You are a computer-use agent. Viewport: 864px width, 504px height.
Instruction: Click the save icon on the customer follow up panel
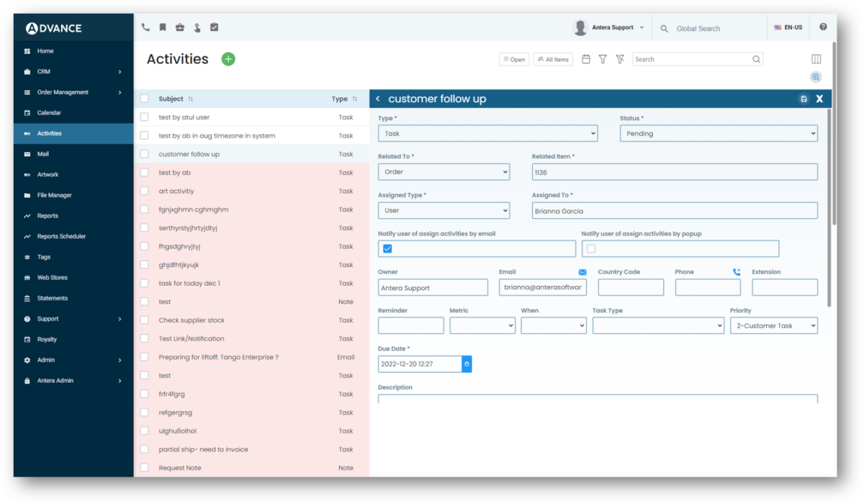point(804,99)
